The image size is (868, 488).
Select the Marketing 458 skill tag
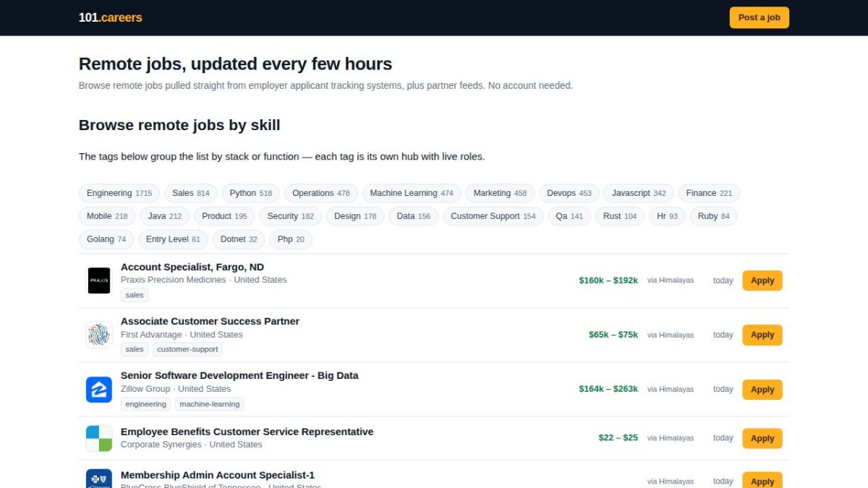coord(500,193)
